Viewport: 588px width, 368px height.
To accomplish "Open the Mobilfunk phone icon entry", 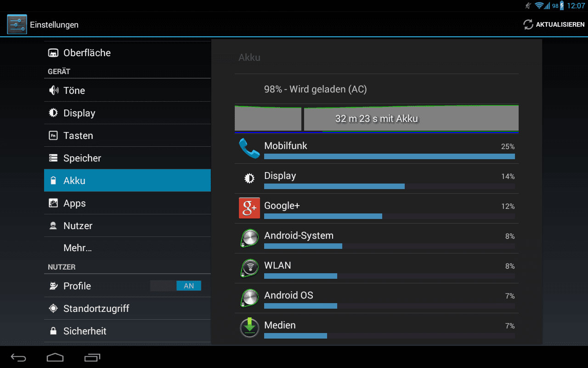I will coord(249,149).
